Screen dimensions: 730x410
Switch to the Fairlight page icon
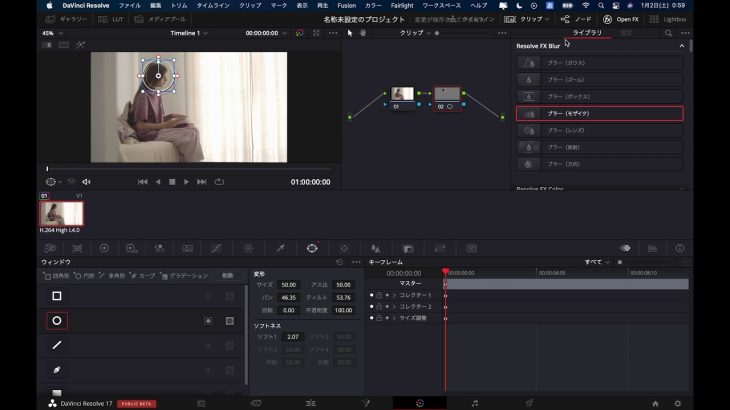474,403
